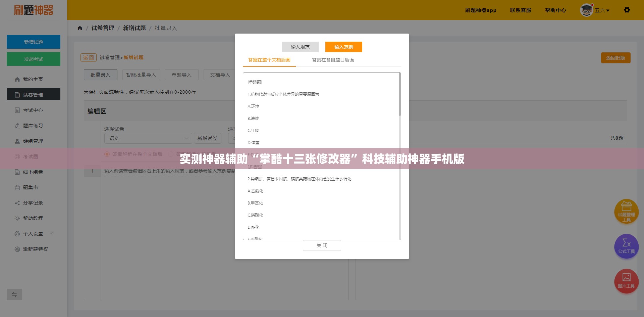Click the B.遗传 example option

(x=253, y=119)
